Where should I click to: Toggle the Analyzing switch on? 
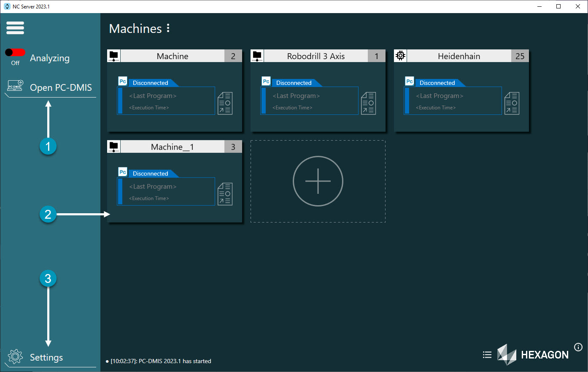click(15, 52)
